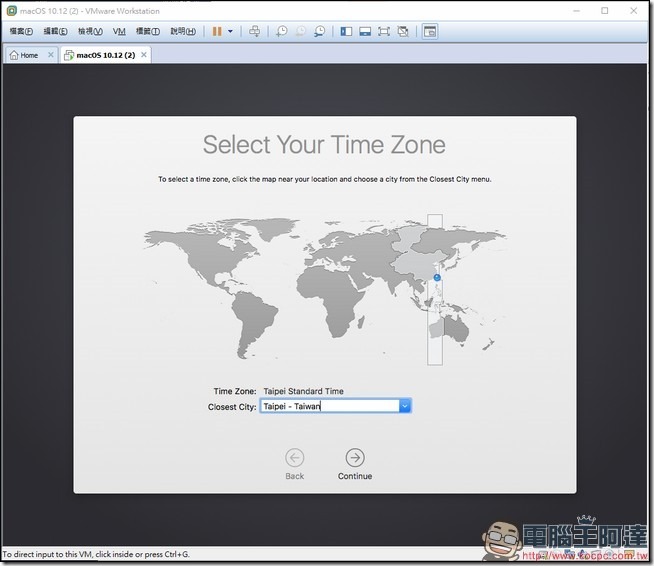Click the blue Taipei location marker on map
Viewport: 654px width, 566px height.
[437, 277]
